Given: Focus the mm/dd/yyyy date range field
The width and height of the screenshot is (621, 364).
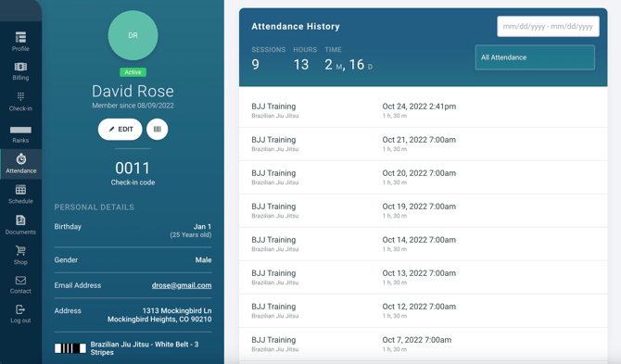Looking at the screenshot, I should coord(548,27).
